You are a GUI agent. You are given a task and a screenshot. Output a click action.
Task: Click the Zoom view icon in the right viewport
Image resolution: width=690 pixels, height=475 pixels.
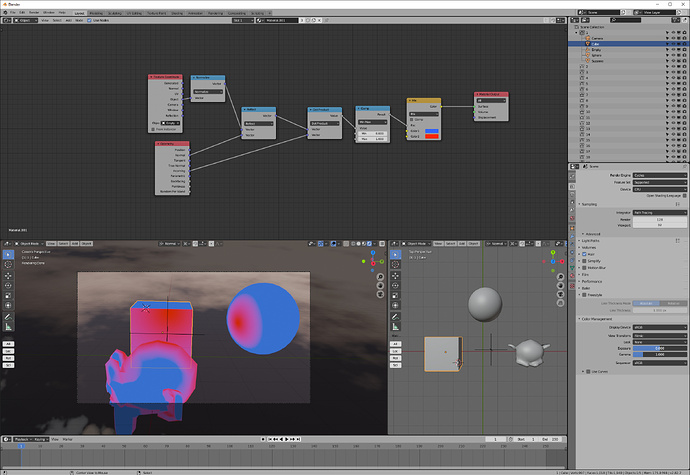[560, 277]
